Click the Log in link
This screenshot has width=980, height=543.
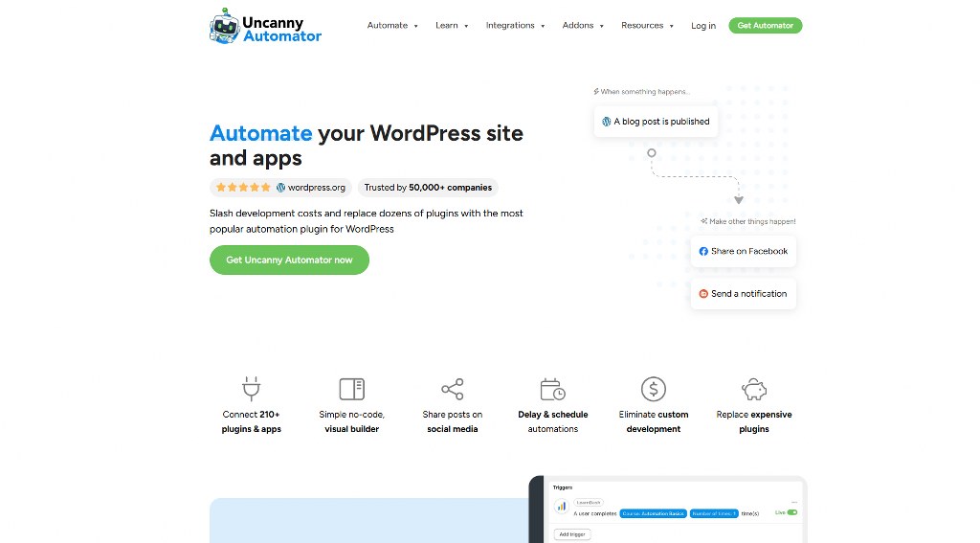pos(703,26)
